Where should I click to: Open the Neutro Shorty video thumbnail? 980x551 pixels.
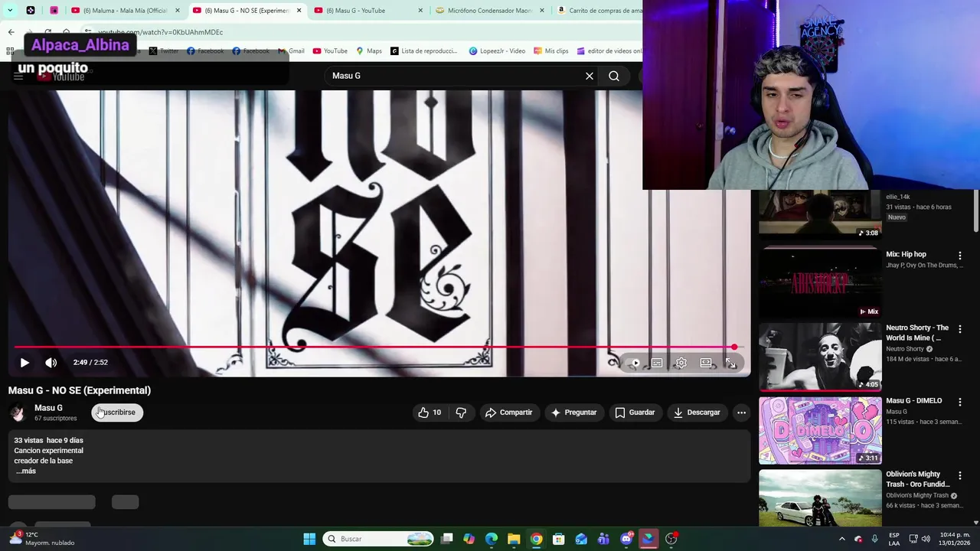coord(820,356)
